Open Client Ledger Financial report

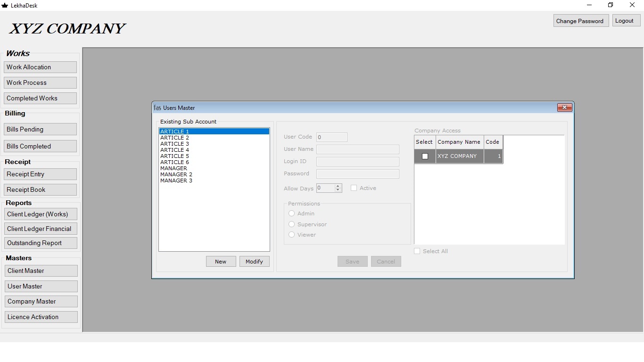coord(41,229)
